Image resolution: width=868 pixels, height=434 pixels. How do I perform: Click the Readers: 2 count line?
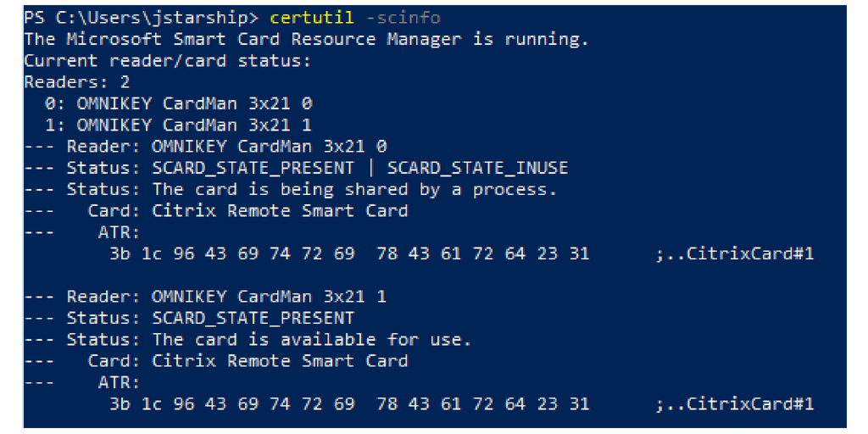pos(77,82)
